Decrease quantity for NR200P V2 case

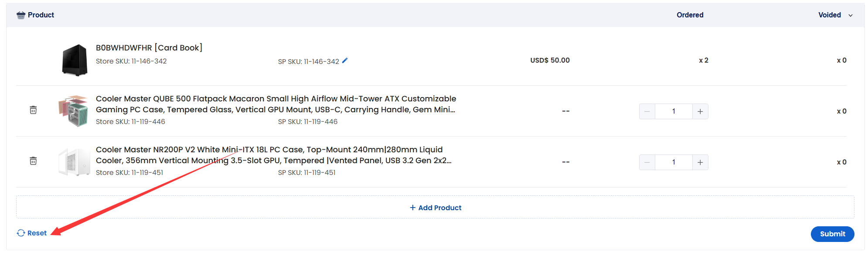pyautogui.click(x=647, y=162)
